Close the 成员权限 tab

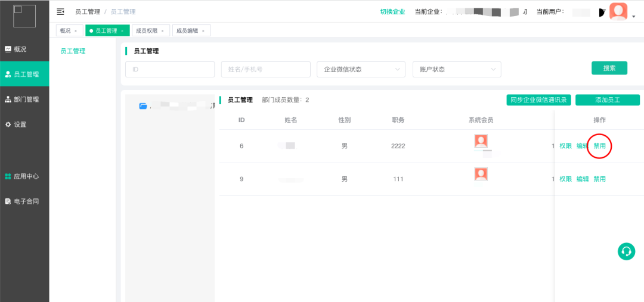[x=163, y=31]
